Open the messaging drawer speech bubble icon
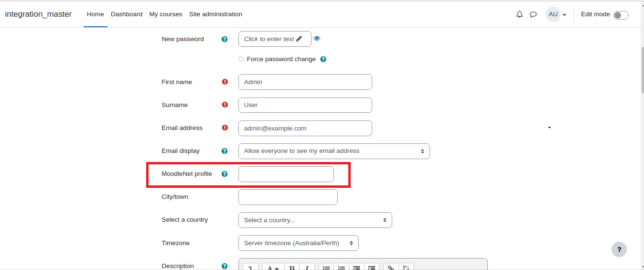This screenshot has width=644, height=270. coord(533,14)
